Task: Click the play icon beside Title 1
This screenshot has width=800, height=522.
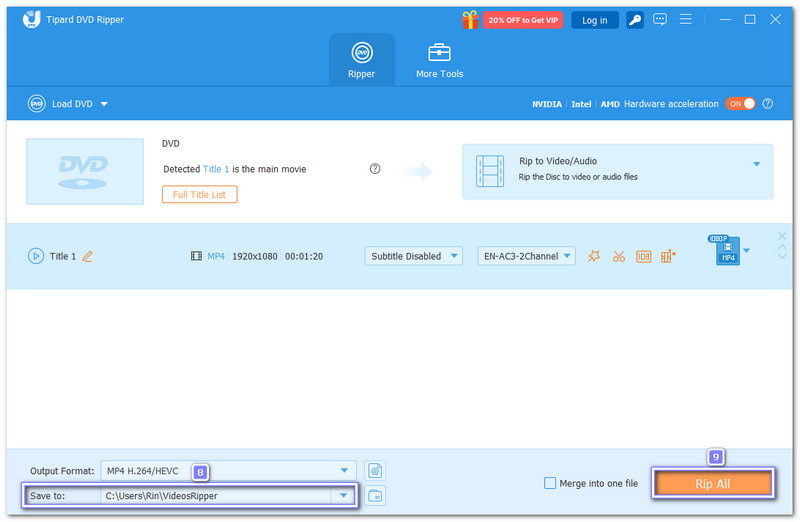Action: [36, 256]
